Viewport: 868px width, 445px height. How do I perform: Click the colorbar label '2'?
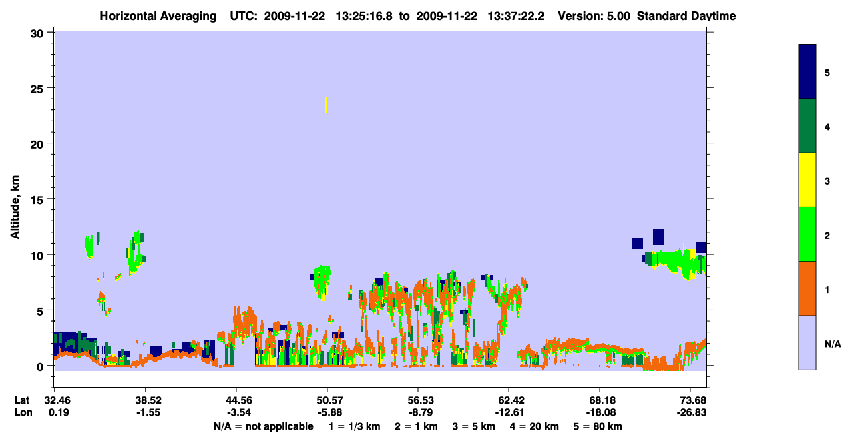[x=827, y=235]
